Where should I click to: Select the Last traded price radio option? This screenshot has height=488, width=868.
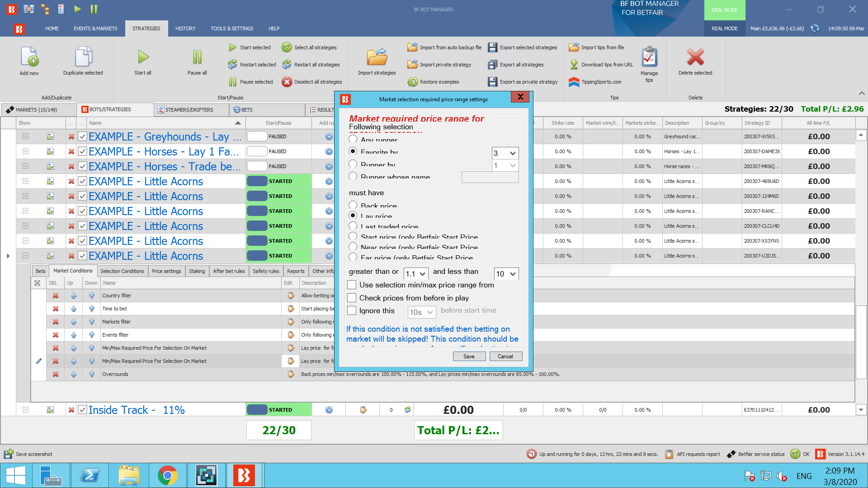(x=353, y=226)
